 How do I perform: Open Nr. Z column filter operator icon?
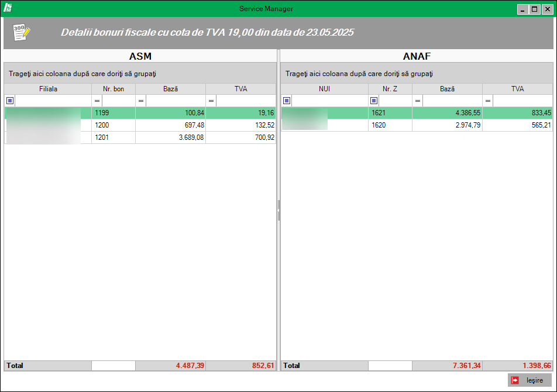click(x=374, y=101)
